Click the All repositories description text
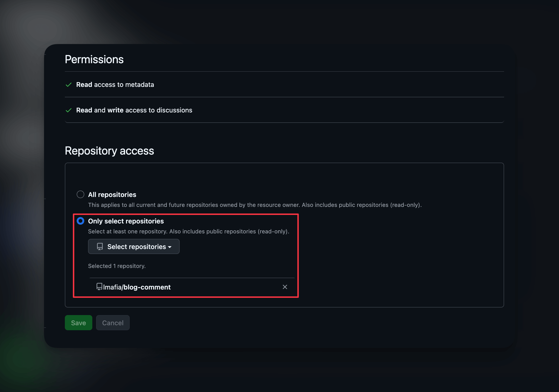 point(255,205)
